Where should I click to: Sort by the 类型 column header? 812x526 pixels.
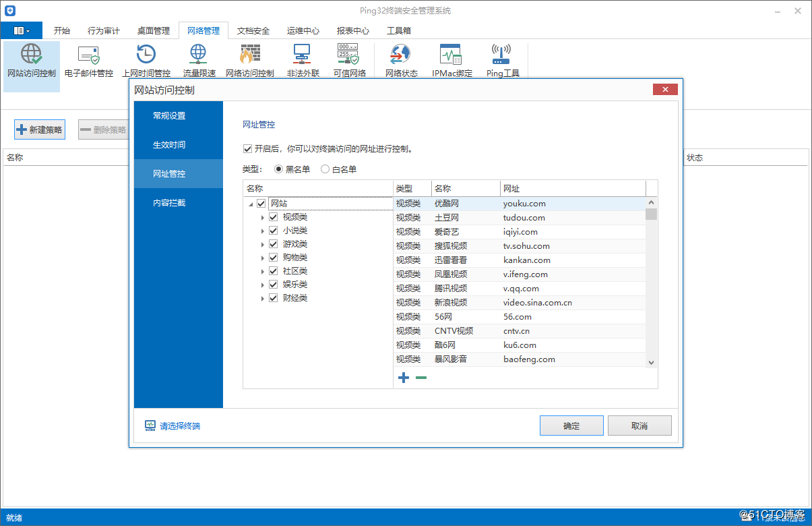(412, 189)
